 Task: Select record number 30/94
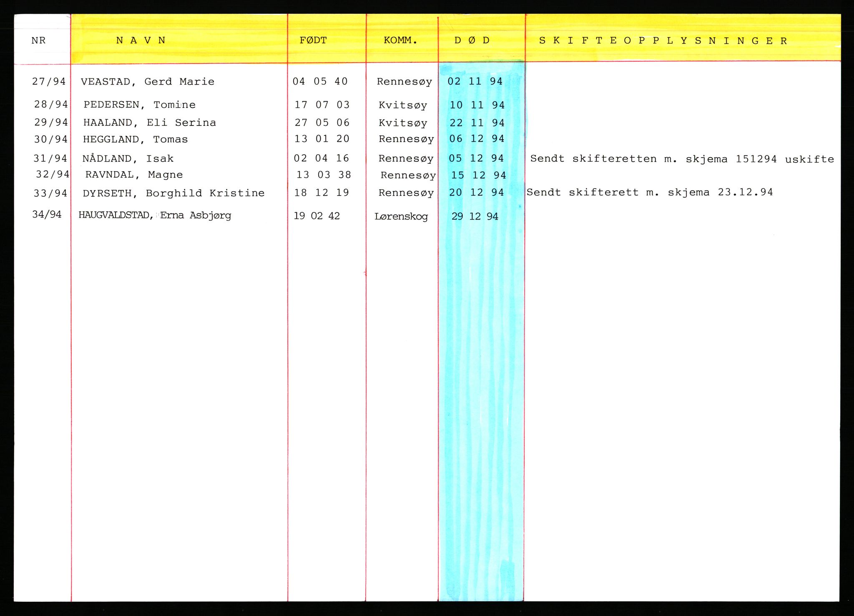[x=51, y=139]
